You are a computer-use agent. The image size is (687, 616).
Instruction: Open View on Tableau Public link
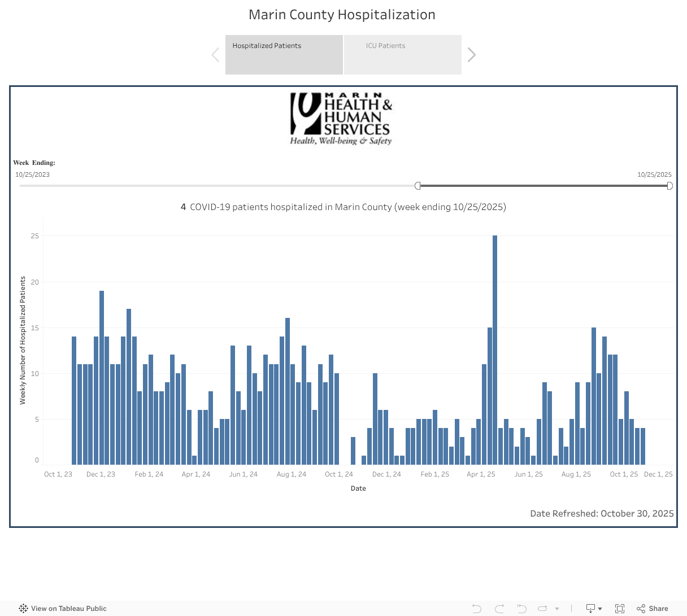pyautogui.click(x=68, y=609)
